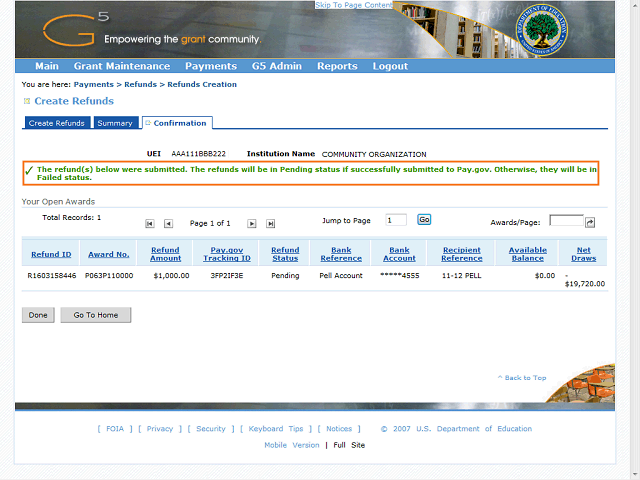The height and width of the screenshot is (480, 640).
Task: Go to last page arrow icon
Action: [270, 224]
